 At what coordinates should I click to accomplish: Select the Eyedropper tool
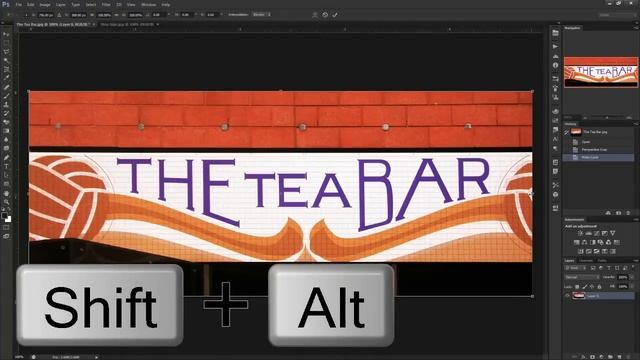[6, 78]
